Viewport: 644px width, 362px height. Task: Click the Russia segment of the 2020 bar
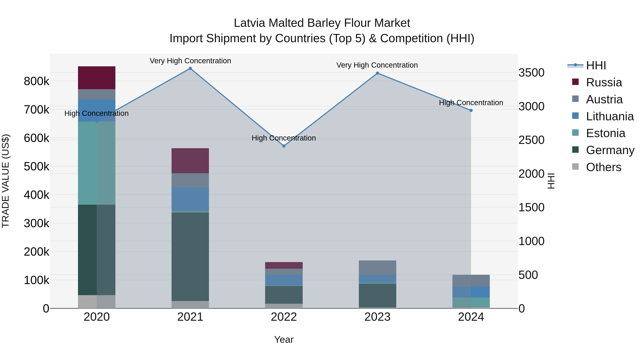point(96,78)
